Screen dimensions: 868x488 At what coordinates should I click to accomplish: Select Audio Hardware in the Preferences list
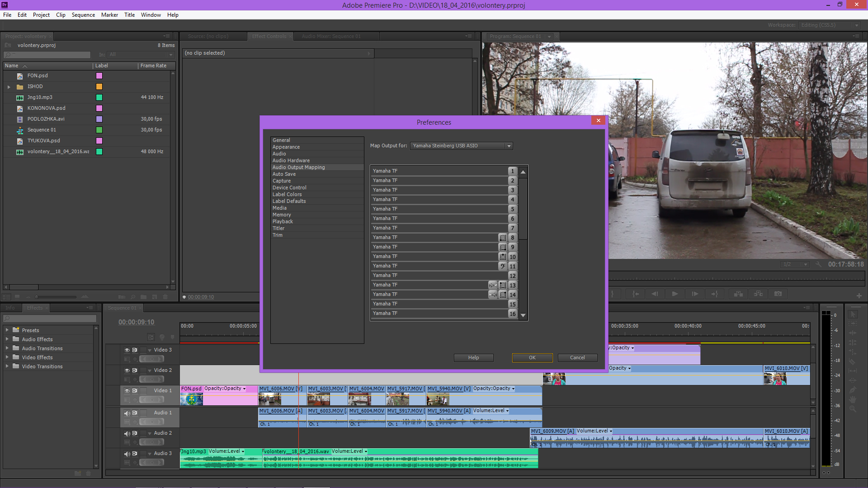coord(291,160)
